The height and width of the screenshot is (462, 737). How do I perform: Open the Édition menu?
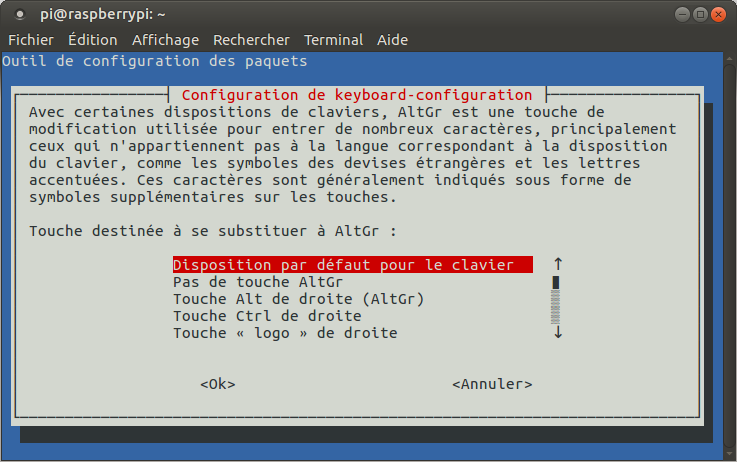click(x=93, y=40)
